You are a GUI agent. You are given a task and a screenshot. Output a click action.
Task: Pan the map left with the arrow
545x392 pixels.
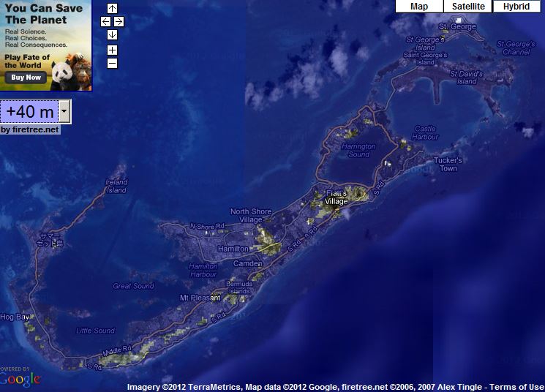point(105,21)
